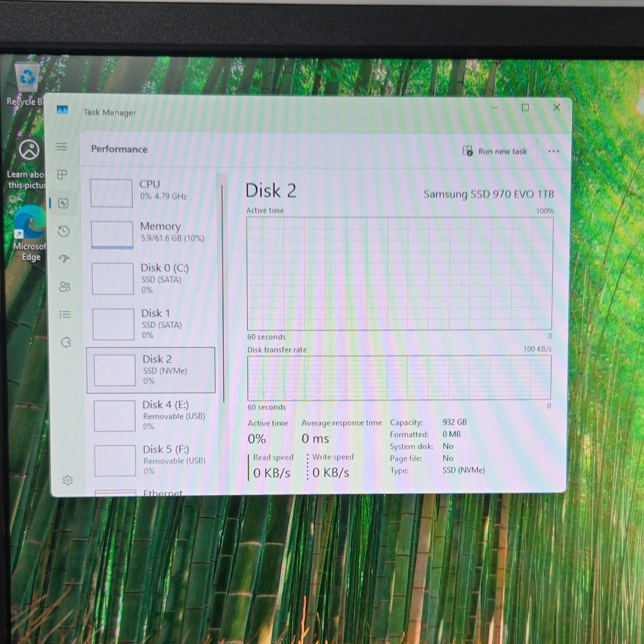Image resolution: width=644 pixels, height=644 pixels.
Task: Open the App history page icon
Action: pyautogui.click(x=64, y=231)
